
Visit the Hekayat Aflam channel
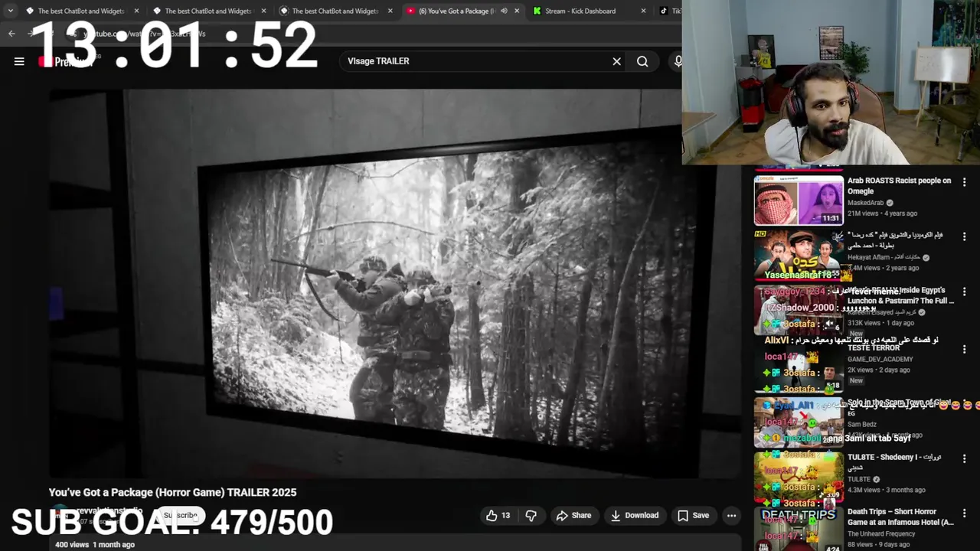click(x=884, y=257)
